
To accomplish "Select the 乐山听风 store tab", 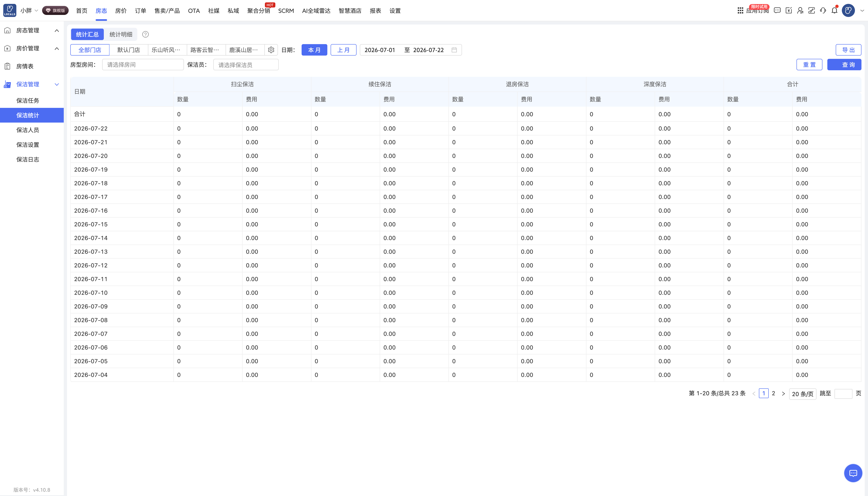I will pyautogui.click(x=167, y=50).
